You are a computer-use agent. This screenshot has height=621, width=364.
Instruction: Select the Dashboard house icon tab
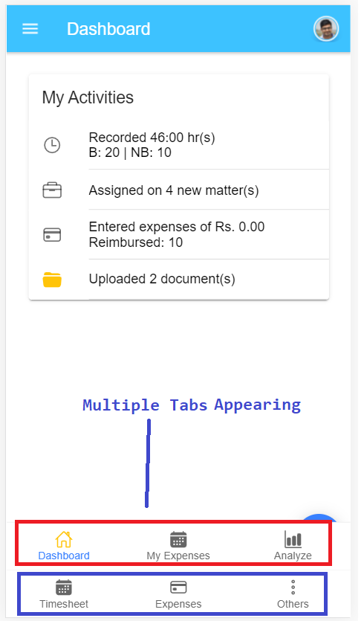(x=64, y=539)
